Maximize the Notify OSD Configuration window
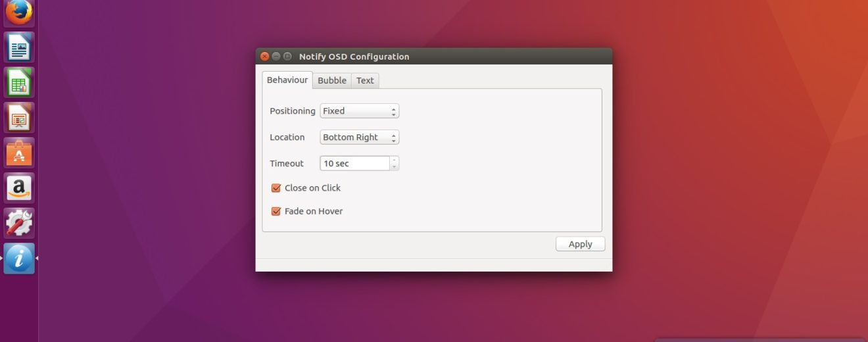 [x=287, y=57]
